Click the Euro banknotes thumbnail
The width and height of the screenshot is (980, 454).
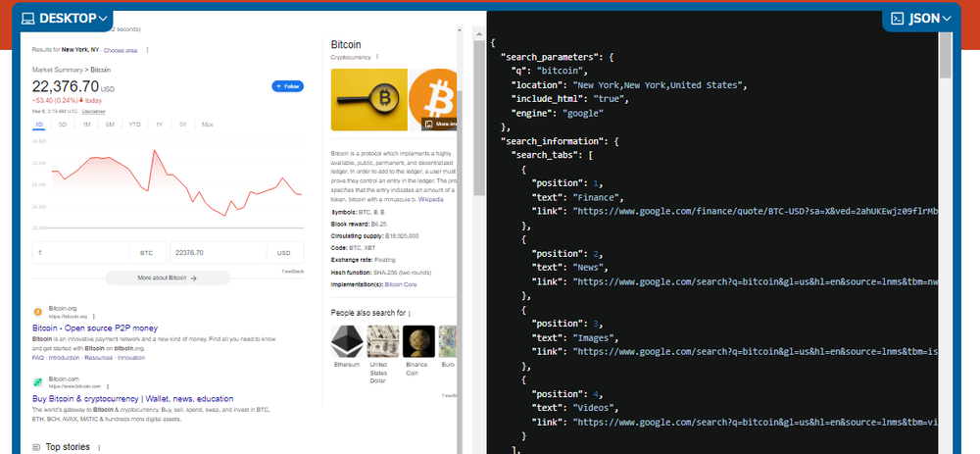(x=448, y=341)
